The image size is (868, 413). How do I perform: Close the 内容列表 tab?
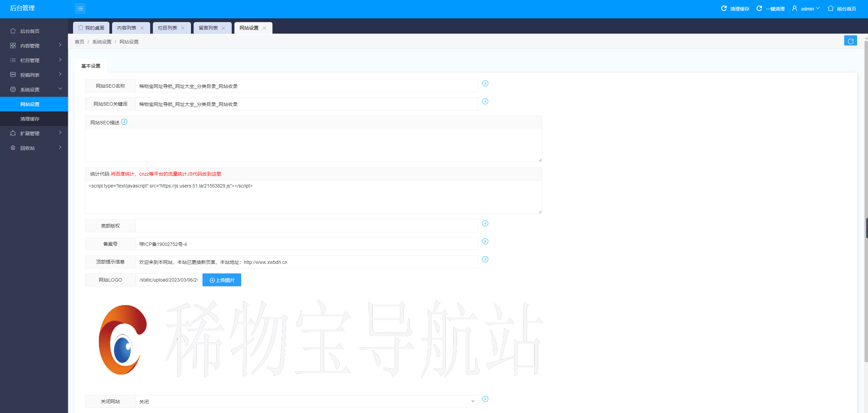[x=142, y=28]
